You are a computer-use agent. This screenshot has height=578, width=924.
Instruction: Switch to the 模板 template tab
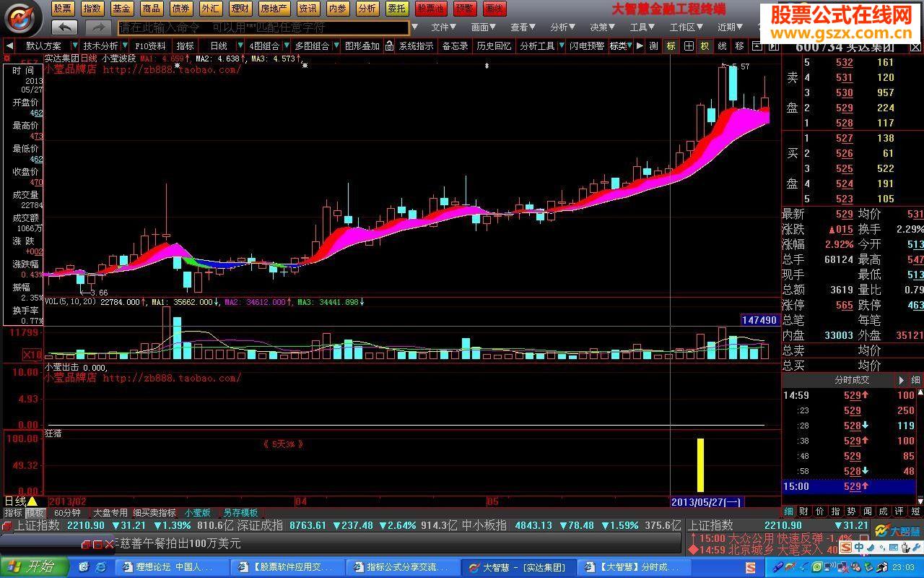coord(35,512)
